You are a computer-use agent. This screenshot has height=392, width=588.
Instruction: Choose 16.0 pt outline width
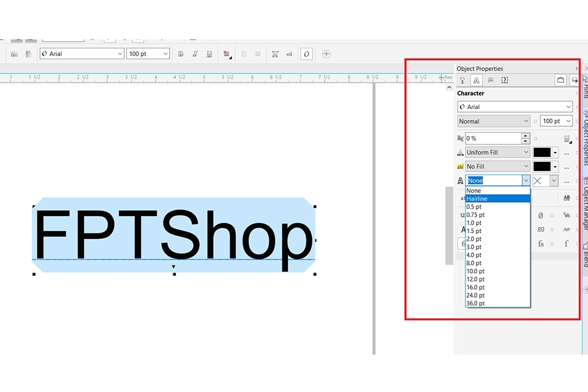pyautogui.click(x=497, y=287)
